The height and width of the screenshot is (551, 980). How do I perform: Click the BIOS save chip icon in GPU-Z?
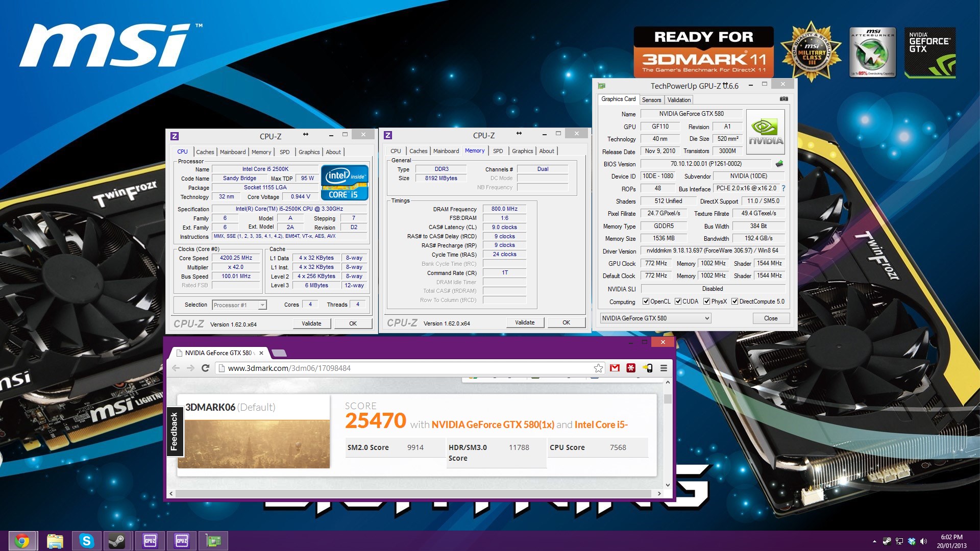tap(779, 164)
